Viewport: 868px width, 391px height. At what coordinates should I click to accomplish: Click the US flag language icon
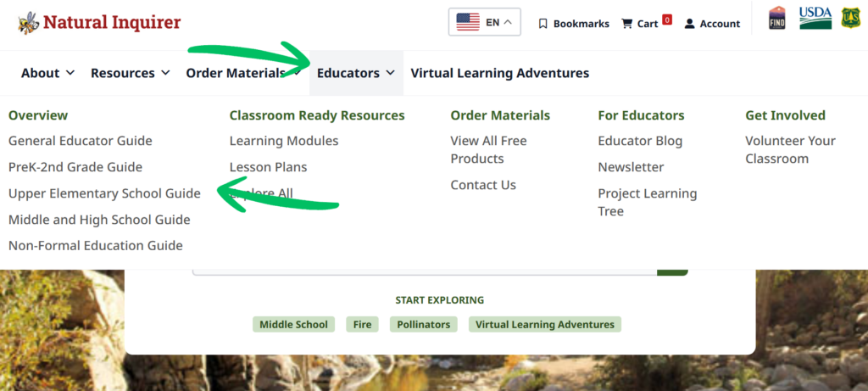point(468,22)
